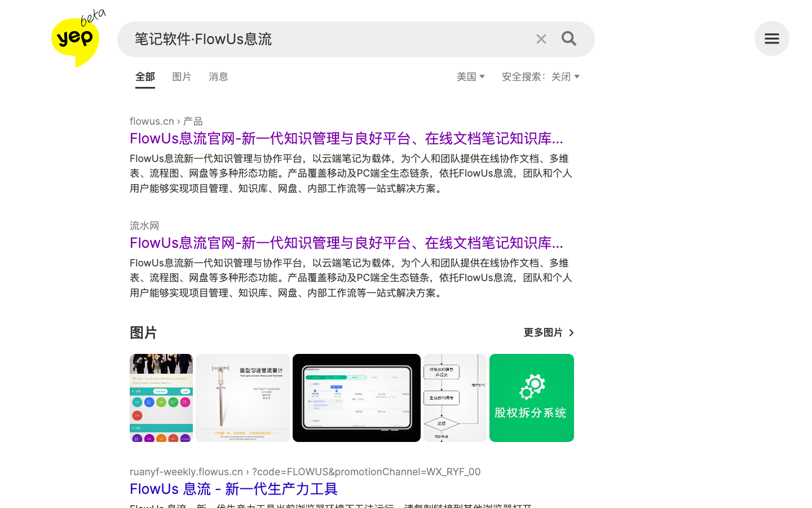The height and width of the screenshot is (508, 812).
Task: Click the Yep logo to return home
Action: tap(75, 40)
